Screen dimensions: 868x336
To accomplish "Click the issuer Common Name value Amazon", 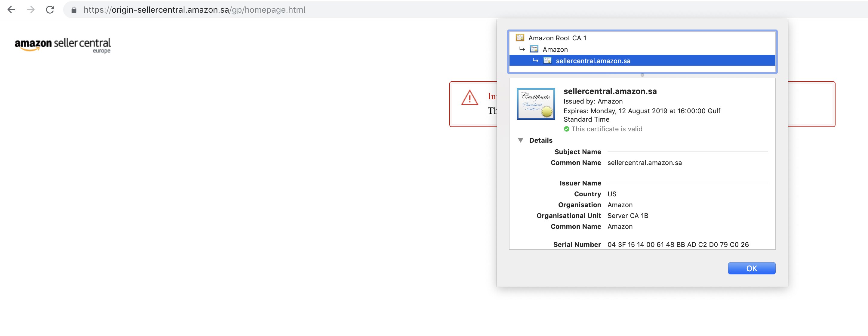I will pyautogui.click(x=620, y=226).
